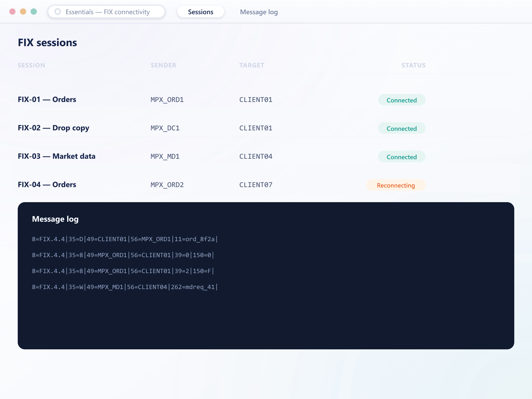This screenshot has width=532, height=399.
Task: Click target CLIENT04
Action: coord(256,157)
